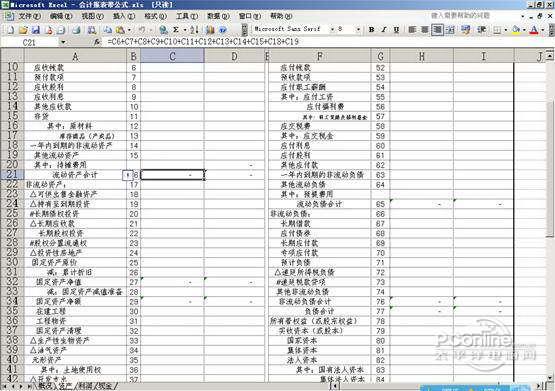Click the help question search box

(473, 16)
